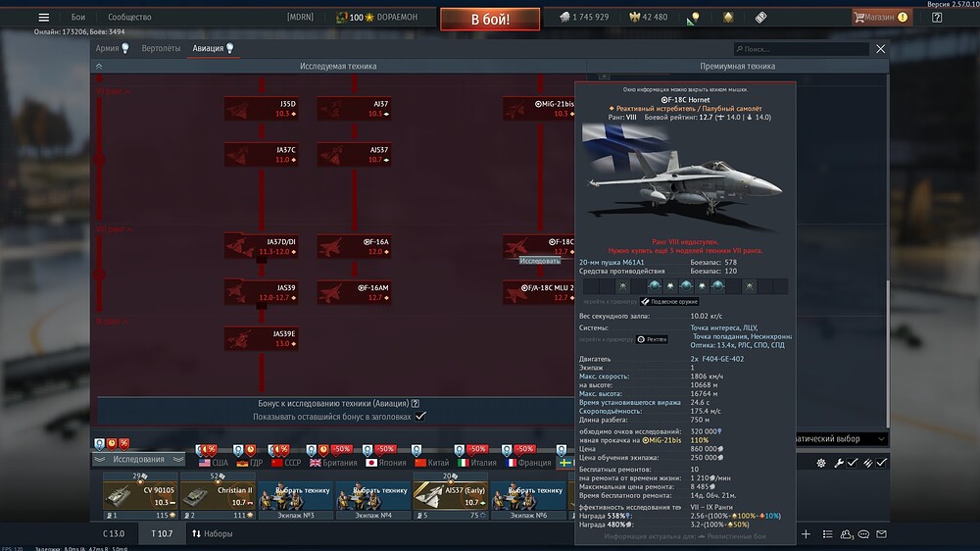Open the Сообщество menu

[129, 18]
